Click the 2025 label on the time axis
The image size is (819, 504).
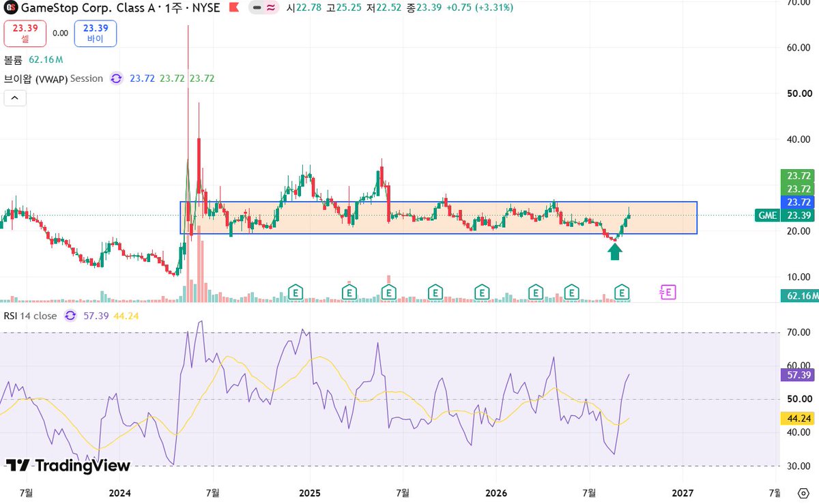[310, 492]
